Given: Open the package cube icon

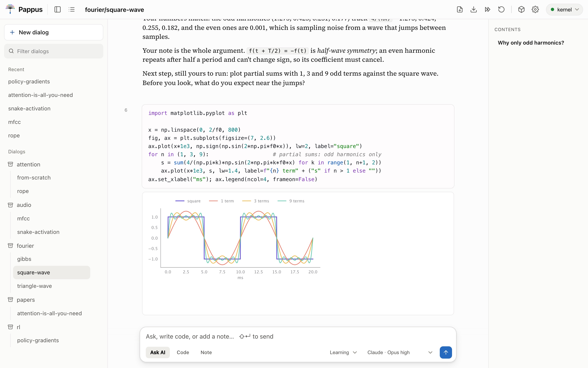Looking at the screenshot, I should pos(521,9).
